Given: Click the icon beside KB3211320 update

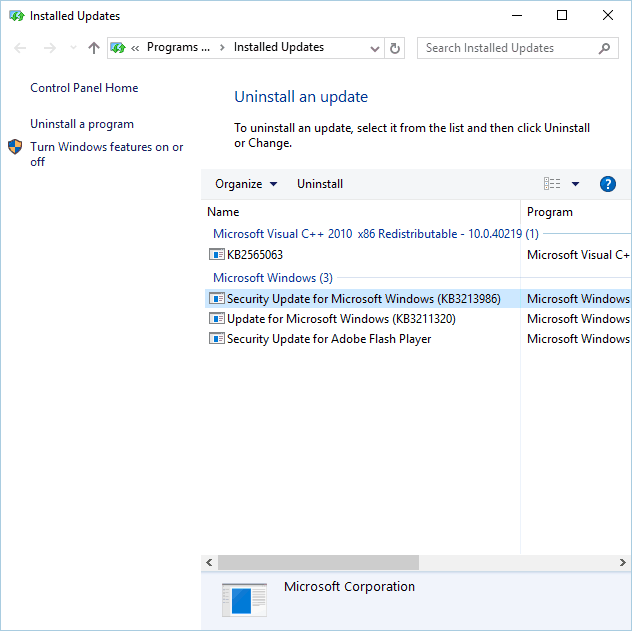Looking at the screenshot, I should point(216,319).
